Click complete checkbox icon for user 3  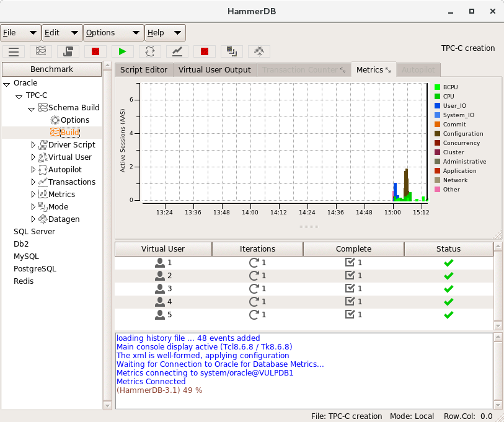(350, 288)
